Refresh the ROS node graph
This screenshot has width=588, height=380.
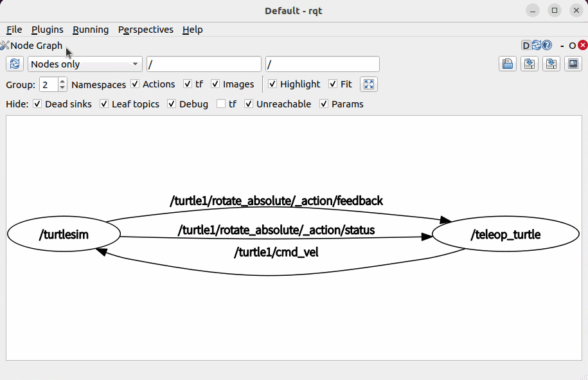tap(15, 64)
